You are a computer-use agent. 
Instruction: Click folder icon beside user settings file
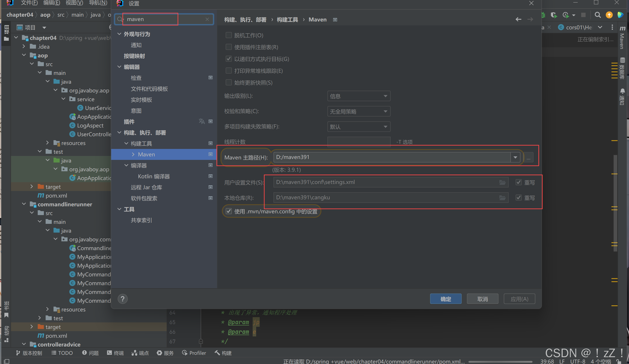[x=502, y=182]
